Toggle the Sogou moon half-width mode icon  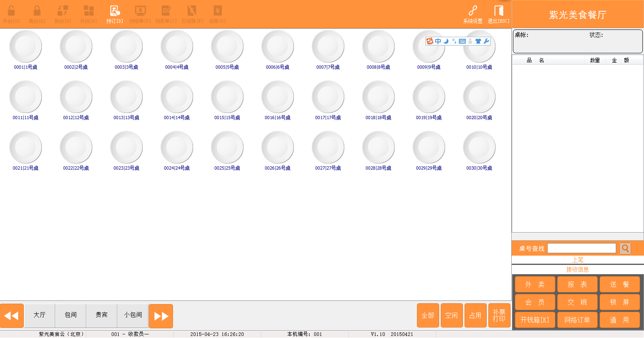[446, 41]
